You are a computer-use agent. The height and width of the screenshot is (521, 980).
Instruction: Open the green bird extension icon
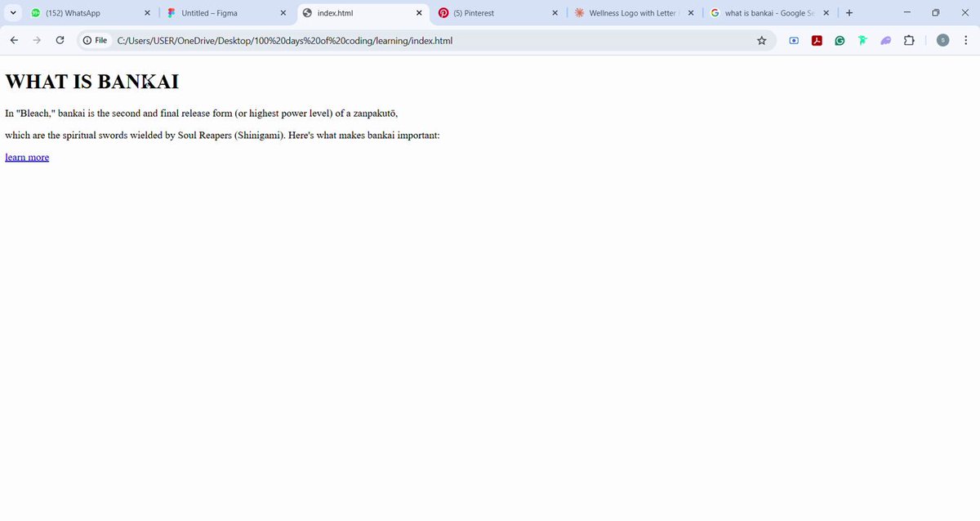click(862, 40)
